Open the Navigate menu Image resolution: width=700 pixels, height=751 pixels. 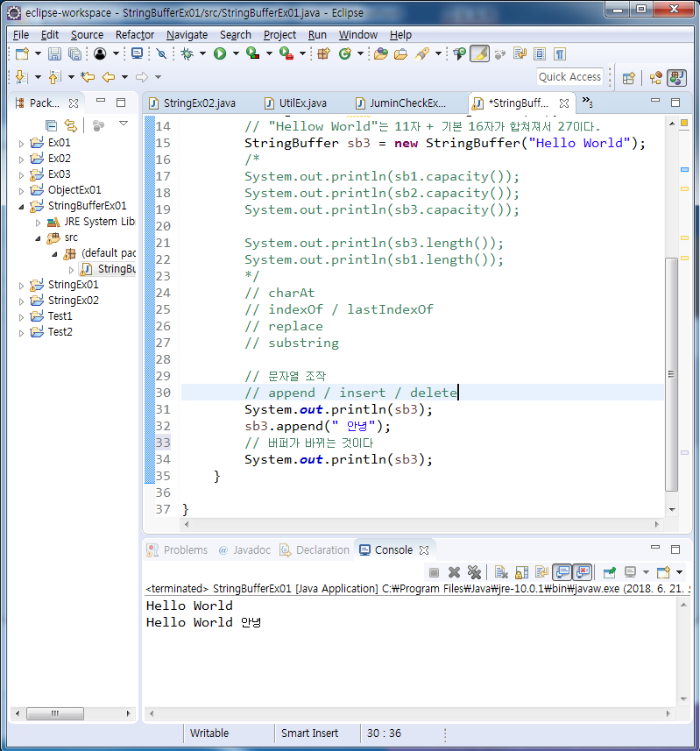[x=187, y=35]
